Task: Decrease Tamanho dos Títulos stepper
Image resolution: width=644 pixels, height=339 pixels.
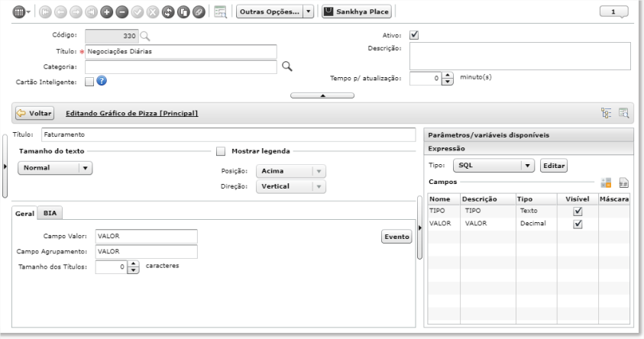Action: coord(133,270)
